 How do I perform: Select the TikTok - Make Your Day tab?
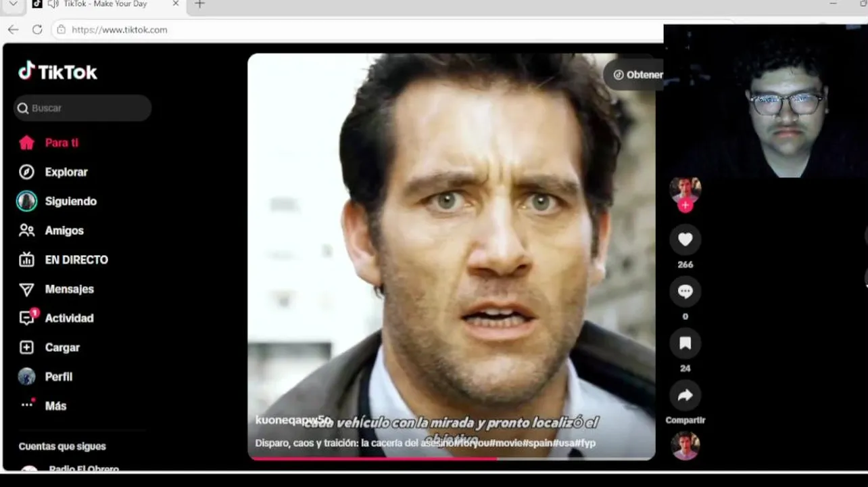(x=105, y=4)
